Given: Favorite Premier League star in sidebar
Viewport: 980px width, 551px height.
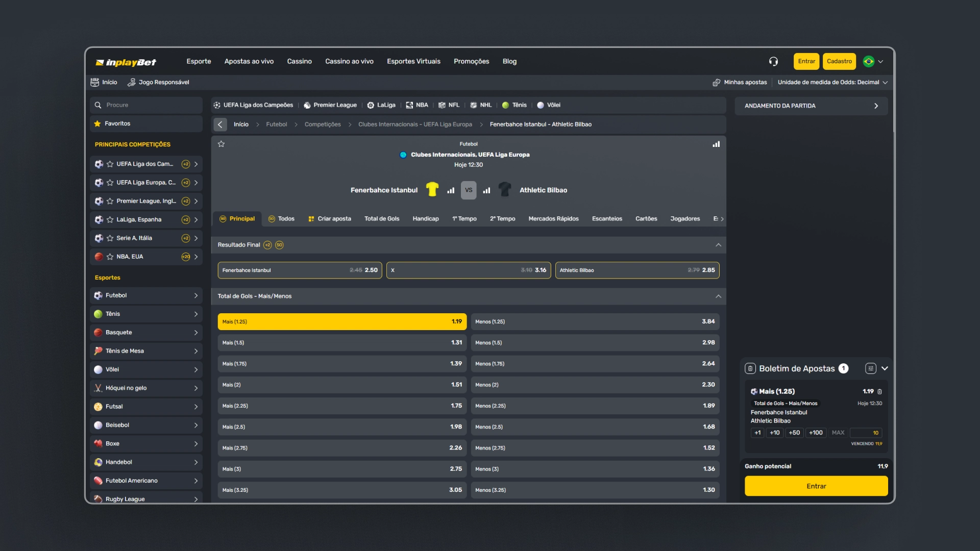Looking at the screenshot, I should pyautogui.click(x=110, y=201).
